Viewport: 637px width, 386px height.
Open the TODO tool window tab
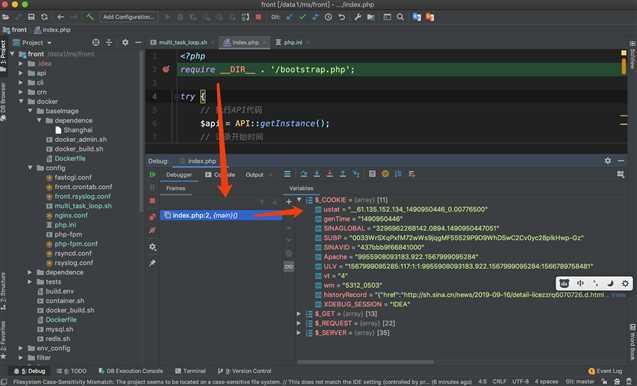pyautogui.click(x=72, y=371)
